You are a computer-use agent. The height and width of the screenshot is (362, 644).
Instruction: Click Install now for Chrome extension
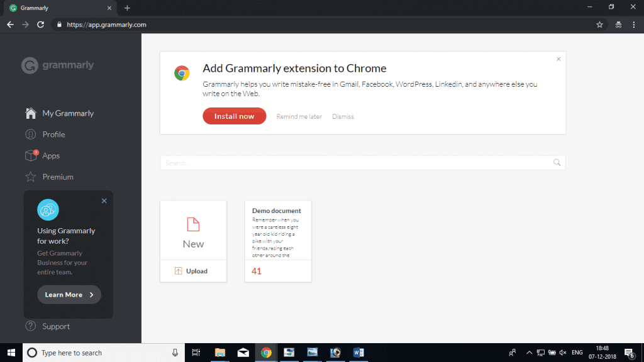coord(234,116)
